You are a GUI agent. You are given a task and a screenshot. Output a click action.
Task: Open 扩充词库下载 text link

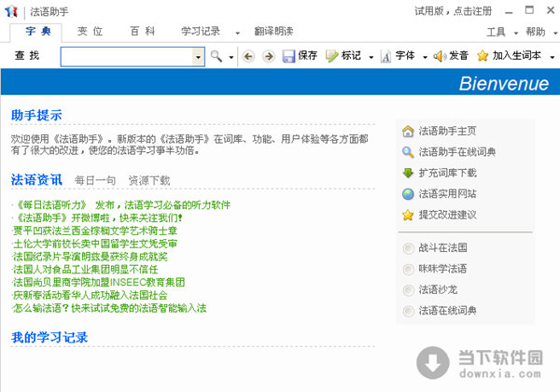447,174
